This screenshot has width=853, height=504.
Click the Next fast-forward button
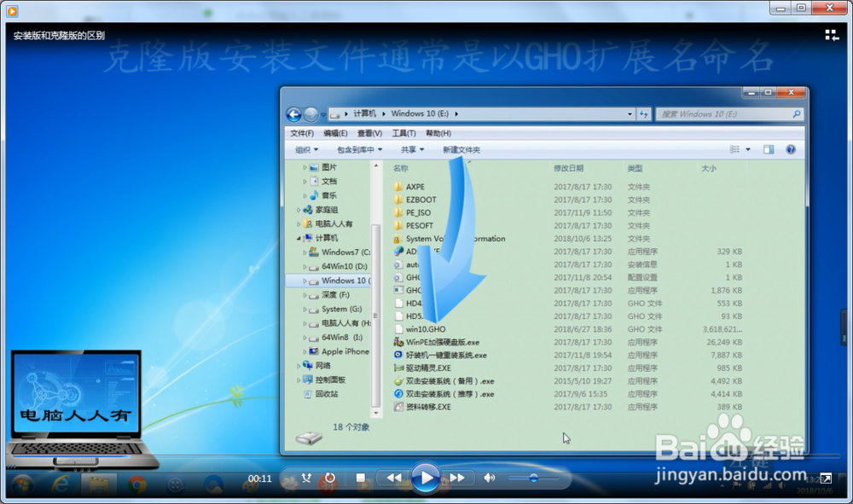coord(457,478)
